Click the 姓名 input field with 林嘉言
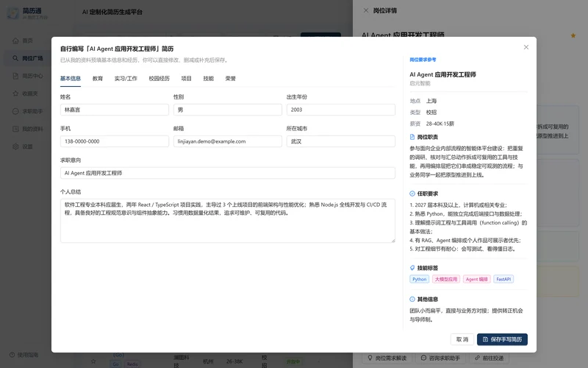Screen dimensions: 588x368 coord(115,110)
